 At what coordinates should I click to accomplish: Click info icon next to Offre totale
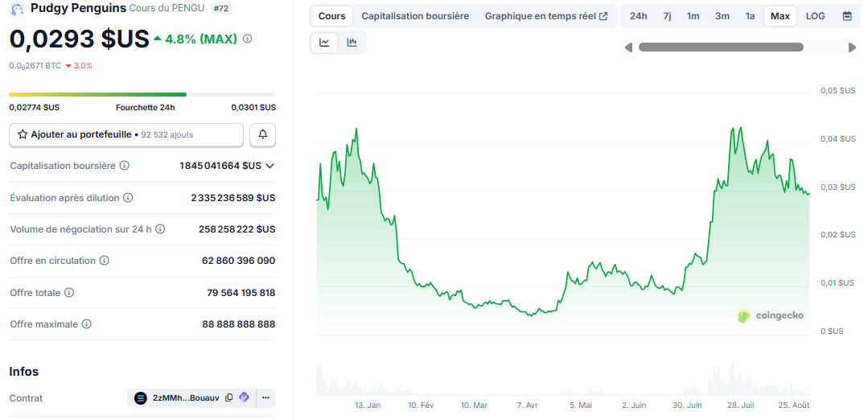pos(68,292)
